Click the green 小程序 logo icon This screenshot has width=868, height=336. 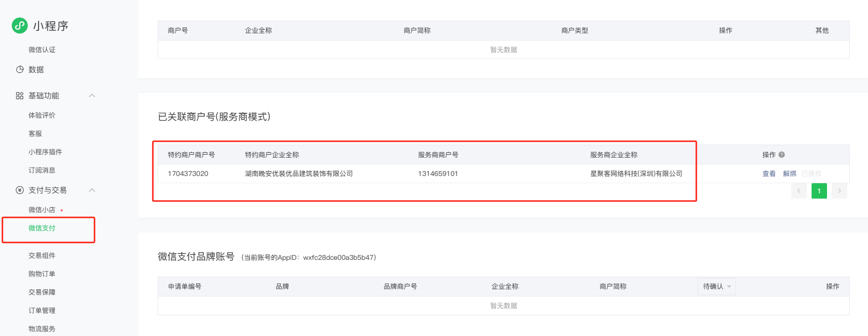click(20, 26)
